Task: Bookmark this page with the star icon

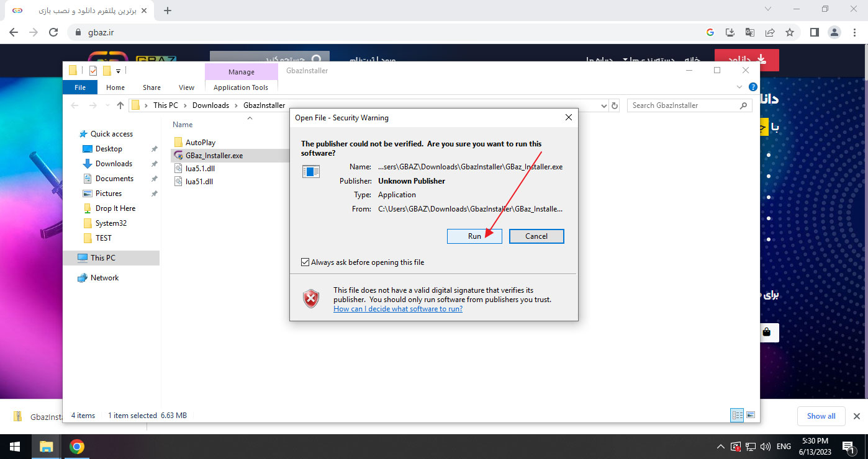Action: click(x=790, y=32)
